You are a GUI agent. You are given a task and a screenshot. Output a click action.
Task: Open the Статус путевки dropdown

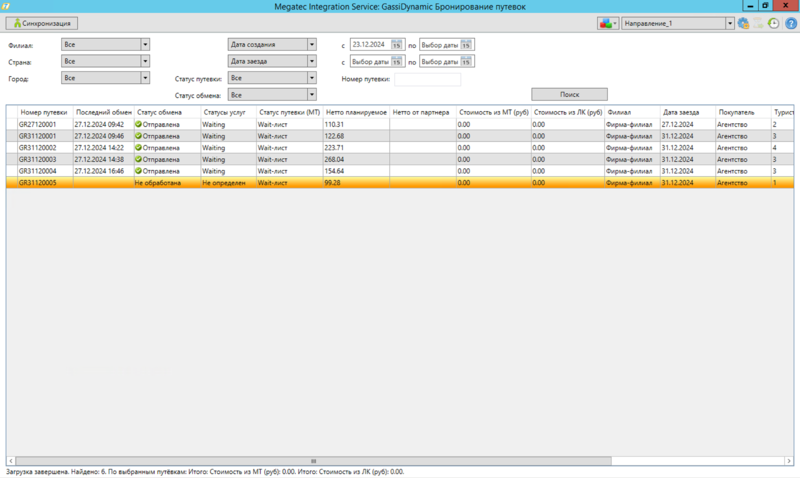pyautogui.click(x=312, y=78)
